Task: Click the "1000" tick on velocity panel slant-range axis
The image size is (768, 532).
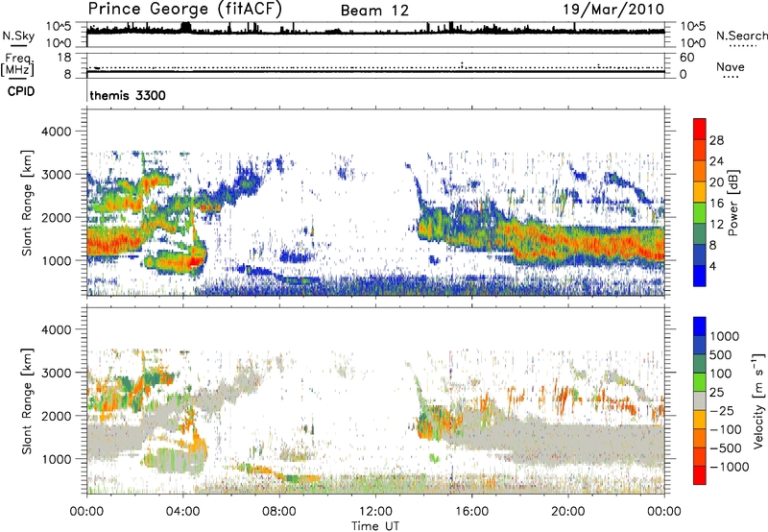Action: tap(56, 460)
